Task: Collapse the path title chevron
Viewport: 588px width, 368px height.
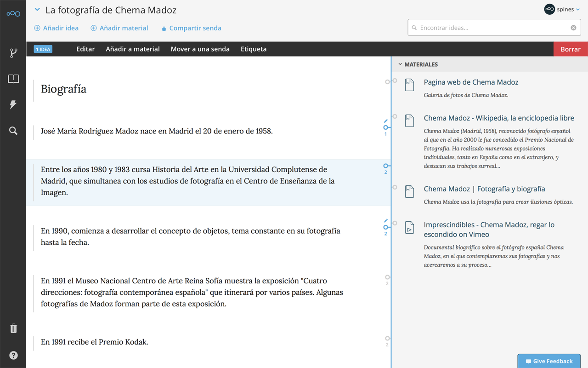Action: coord(37,10)
